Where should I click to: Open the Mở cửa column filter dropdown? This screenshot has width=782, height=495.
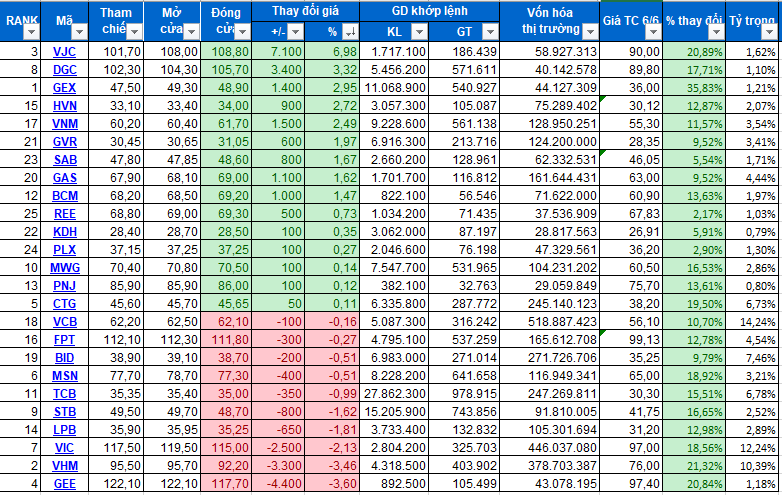(x=191, y=32)
